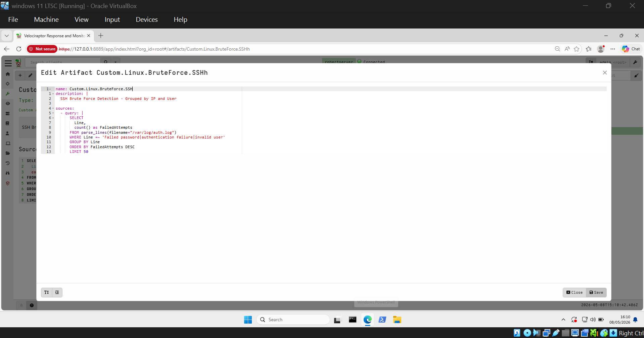Click the Close button in the editor footer
The height and width of the screenshot is (338, 644).
pyautogui.click(x=574, y=292)
